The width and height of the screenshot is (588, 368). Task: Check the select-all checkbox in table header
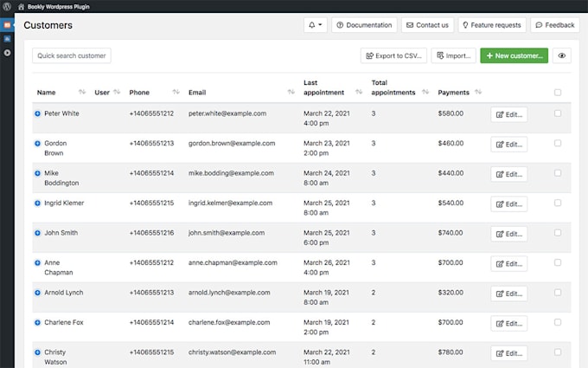[x=558, y=93]
